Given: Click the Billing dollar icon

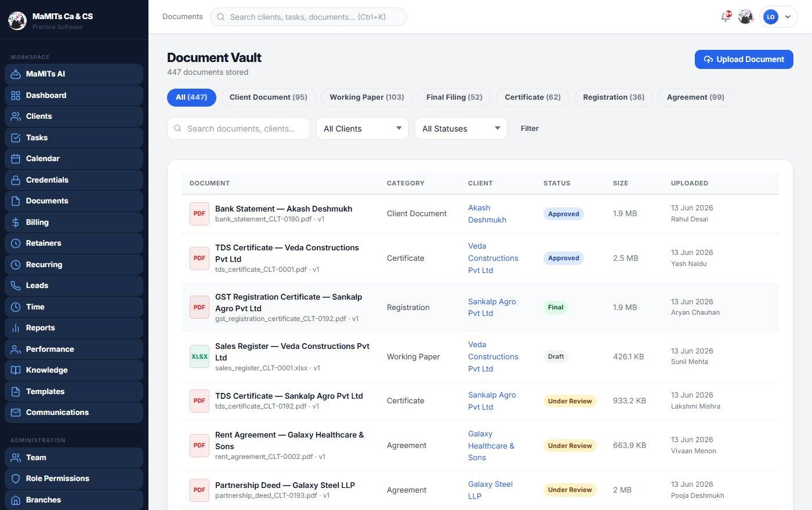Looking at the screenshot, I should point(16,223).
